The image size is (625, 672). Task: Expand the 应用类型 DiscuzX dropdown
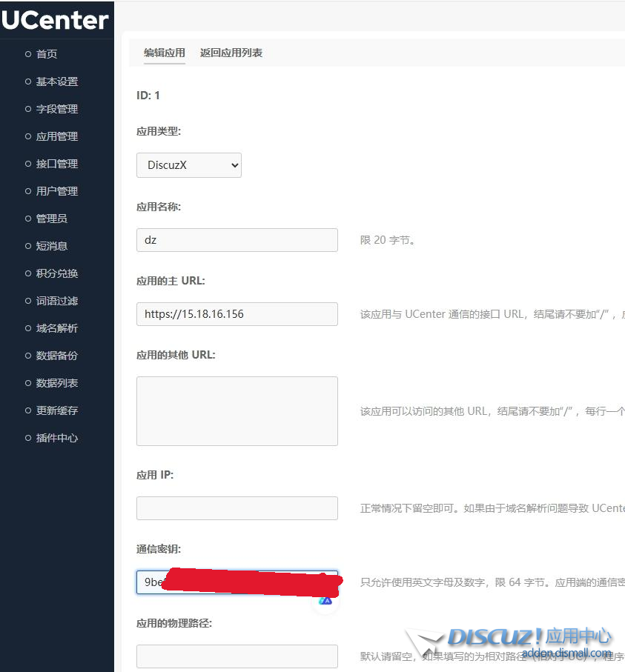189,165
